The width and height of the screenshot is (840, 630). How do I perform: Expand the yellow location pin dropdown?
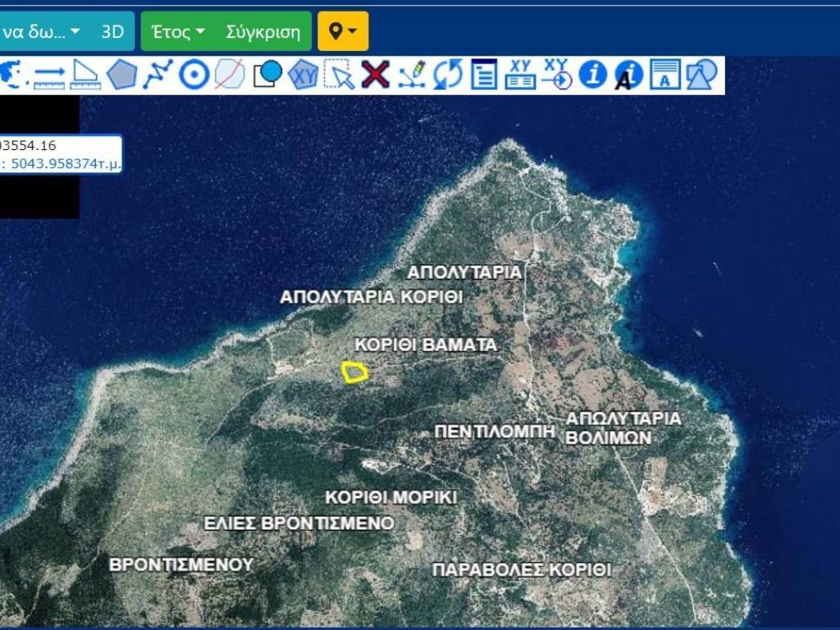(343, 32)
